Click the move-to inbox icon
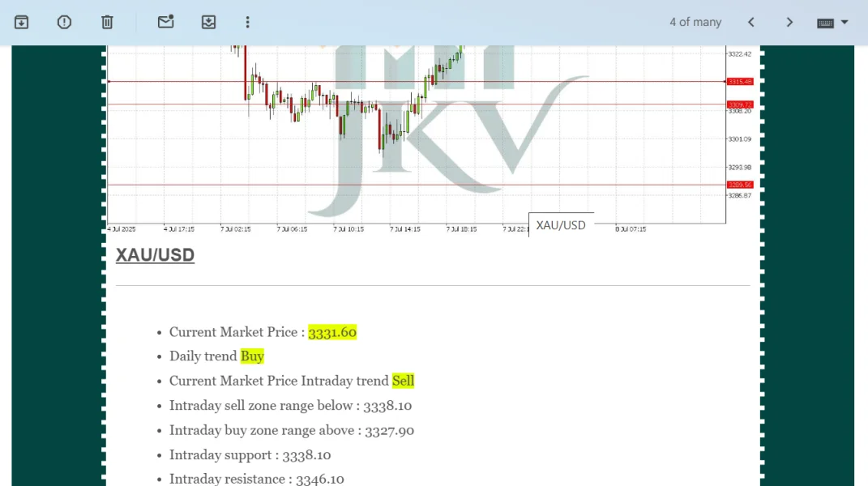Viewport: 868px width, 486px height. pos(208,22)
